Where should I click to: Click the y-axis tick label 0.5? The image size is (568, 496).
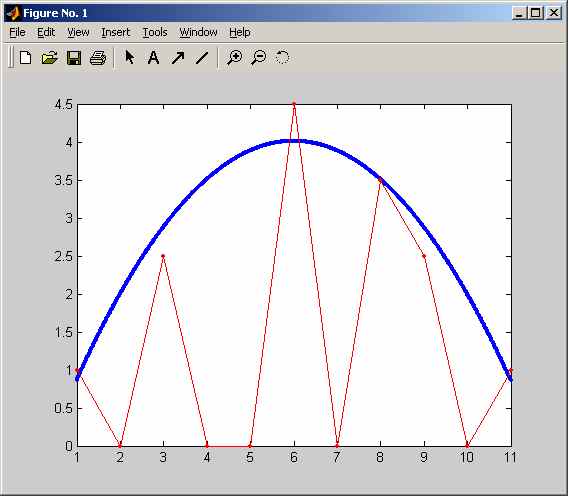coord(63,408)
